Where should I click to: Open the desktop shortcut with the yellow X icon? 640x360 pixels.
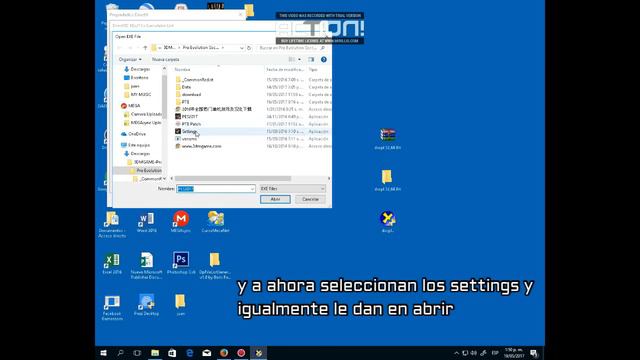[387, 222]
